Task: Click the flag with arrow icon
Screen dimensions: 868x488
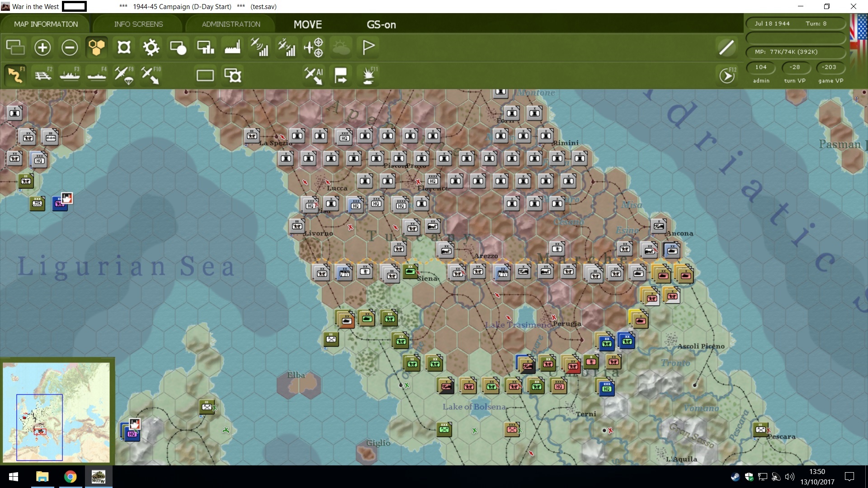Action: tap(341, 75)
